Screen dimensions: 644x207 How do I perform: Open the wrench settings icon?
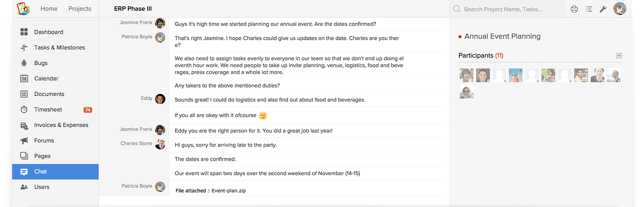coord(603,9)
